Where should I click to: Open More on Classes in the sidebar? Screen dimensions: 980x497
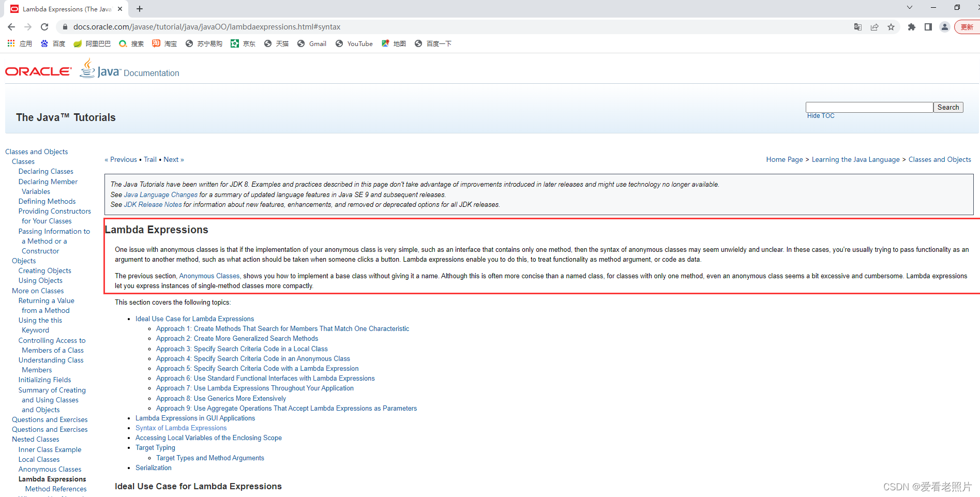click(38, 291)
